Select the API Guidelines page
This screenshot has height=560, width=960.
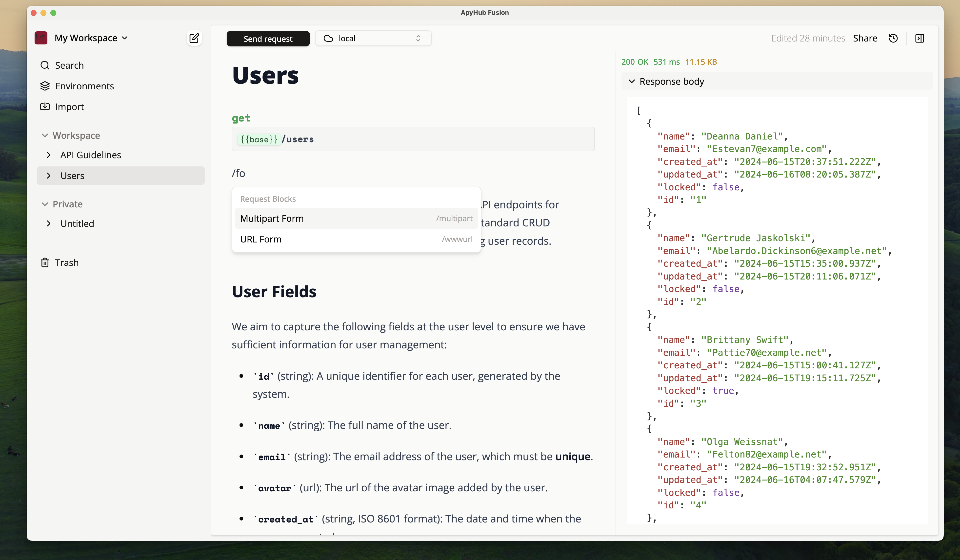click(91, 155)
